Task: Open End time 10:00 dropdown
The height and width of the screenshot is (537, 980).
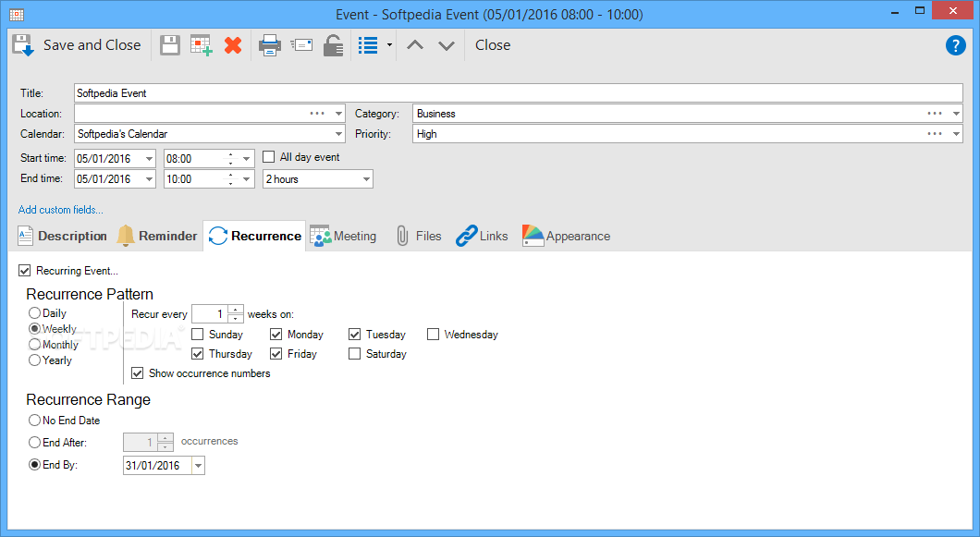Action: [x=247, y=179]
